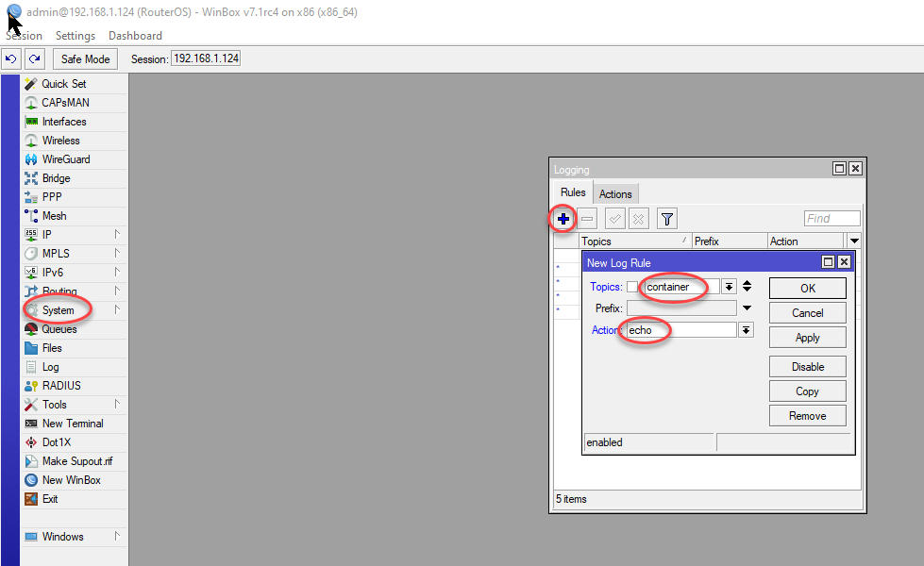
Task: Toggle Safe Mode button
Action: (x=86, y=58)
